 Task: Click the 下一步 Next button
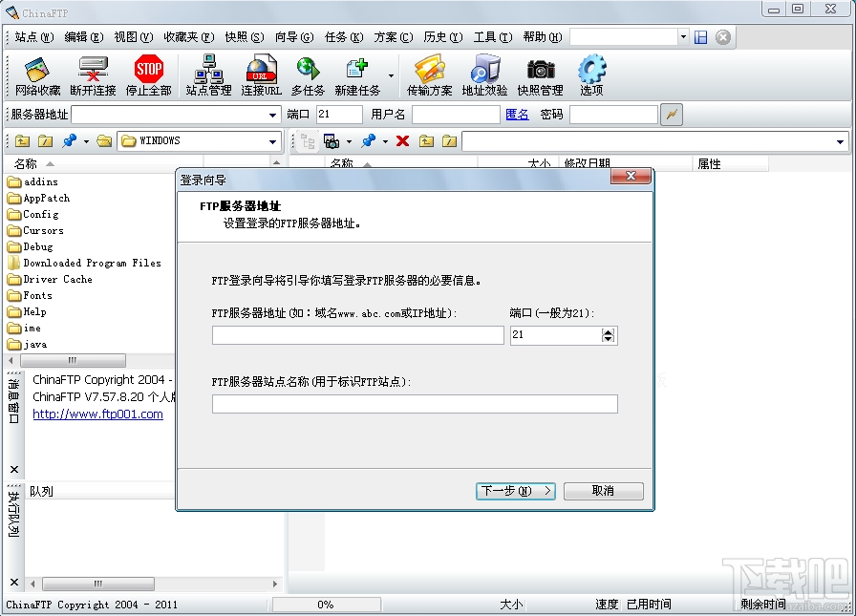(515, 490)
